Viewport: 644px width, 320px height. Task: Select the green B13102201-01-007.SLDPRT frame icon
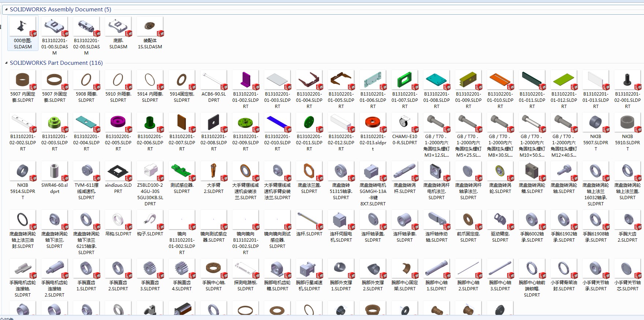[x=405, y=80]
